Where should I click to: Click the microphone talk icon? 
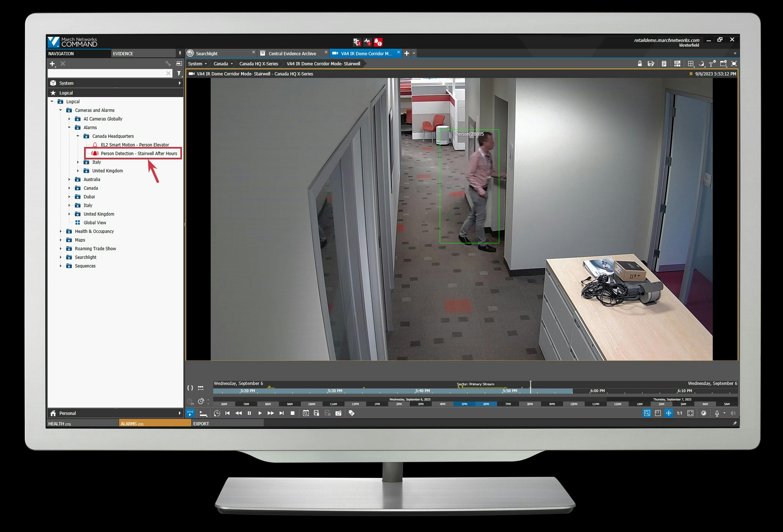[717, 413]
